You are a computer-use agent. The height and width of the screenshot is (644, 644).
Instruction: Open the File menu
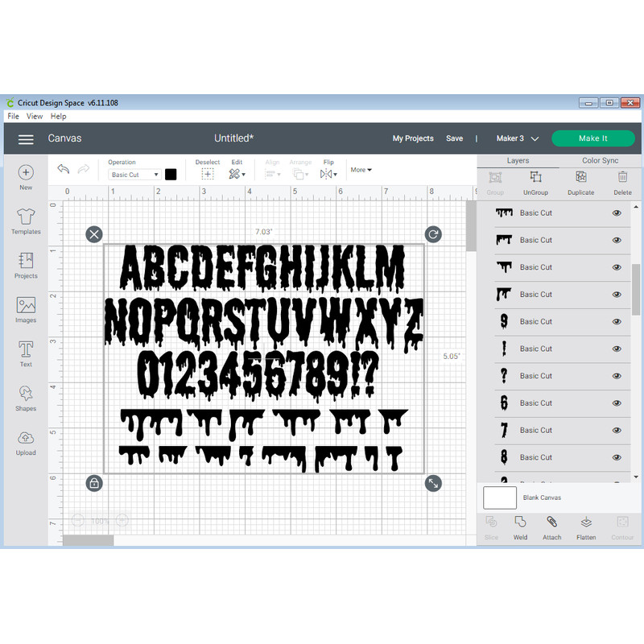13,116
